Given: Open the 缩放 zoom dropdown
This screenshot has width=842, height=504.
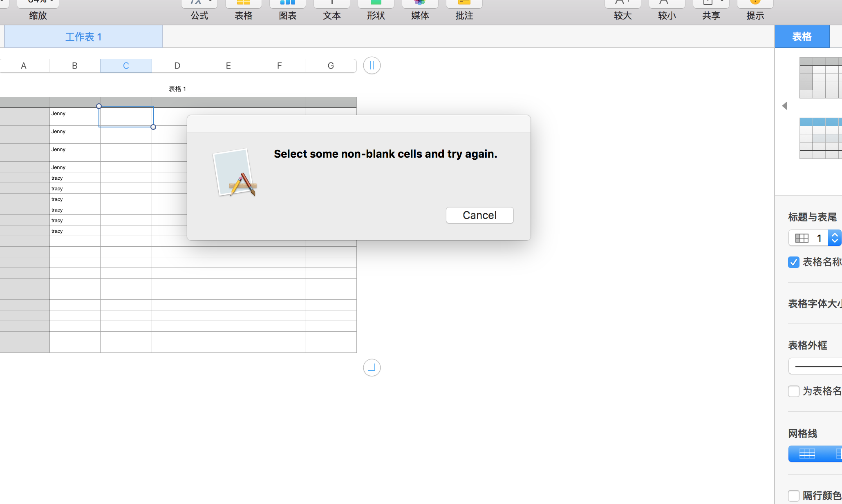Looking at the screenshot, I should click(x=38, y=4).
